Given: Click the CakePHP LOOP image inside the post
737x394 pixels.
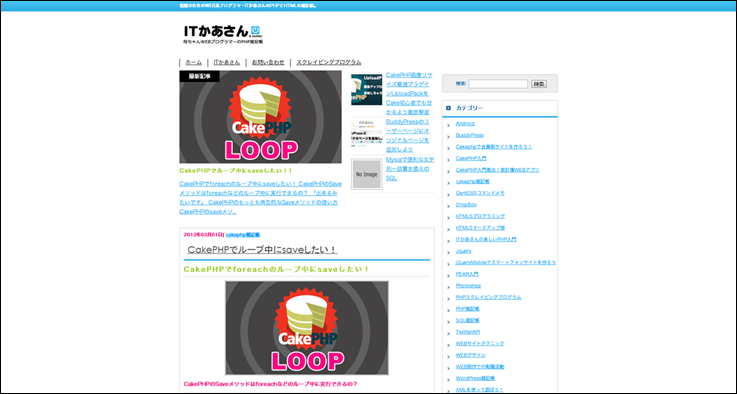Looking at the screenshot, I should [307, 328].
